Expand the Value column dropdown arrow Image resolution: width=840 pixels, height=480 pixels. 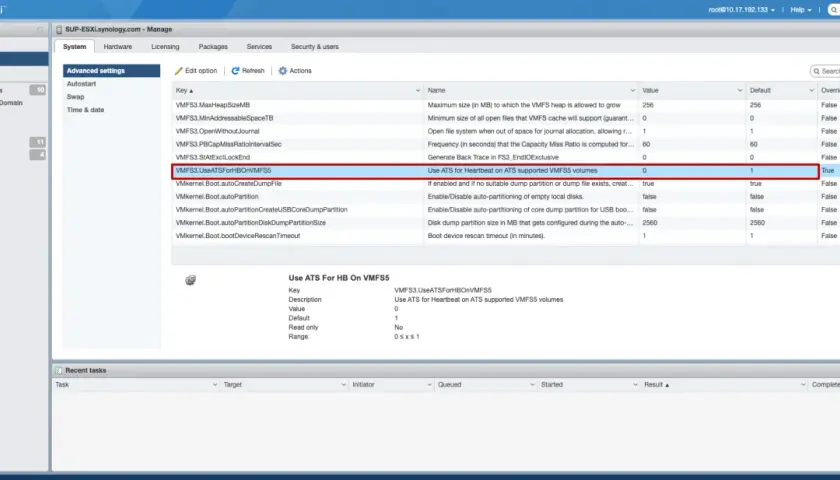point(740,91)
